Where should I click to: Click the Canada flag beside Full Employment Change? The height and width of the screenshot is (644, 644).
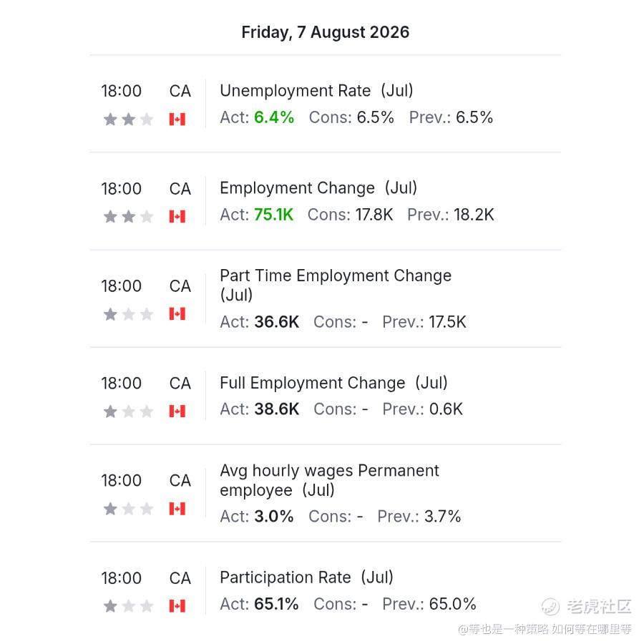(x=177, y=411)
